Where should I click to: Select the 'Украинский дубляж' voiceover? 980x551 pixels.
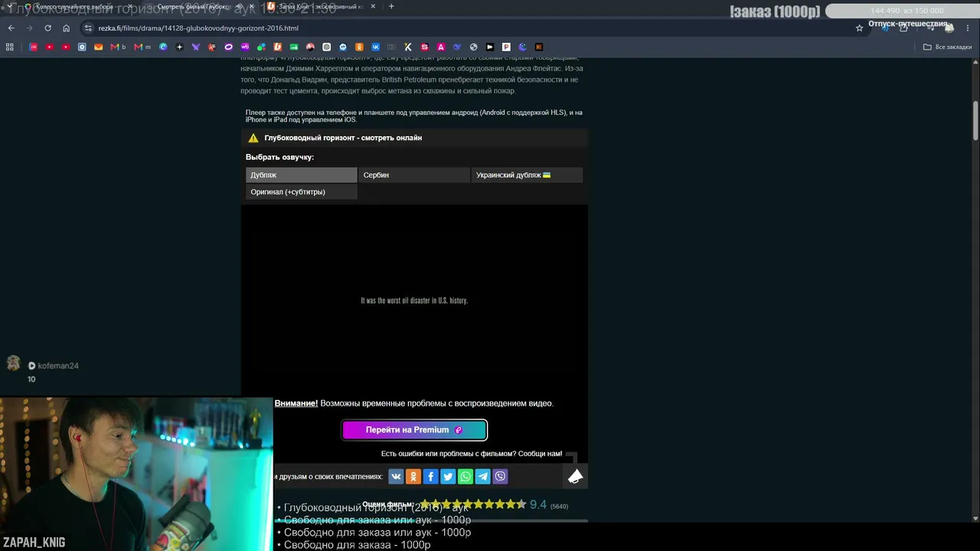tap(527, 175)
